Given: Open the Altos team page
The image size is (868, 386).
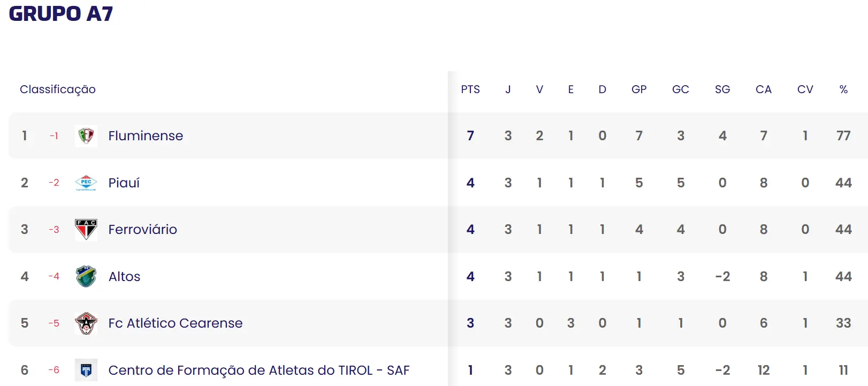Looking at the screenshot, I should 124,277.
